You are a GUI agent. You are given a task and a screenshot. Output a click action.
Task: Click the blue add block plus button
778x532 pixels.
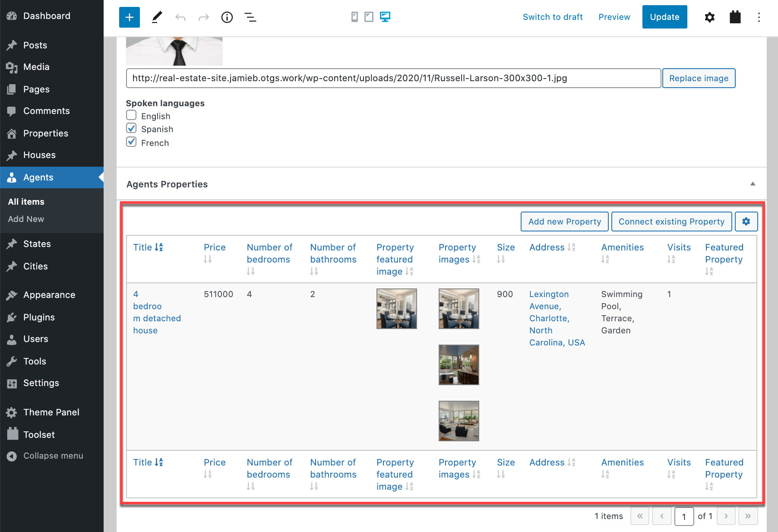130,17
